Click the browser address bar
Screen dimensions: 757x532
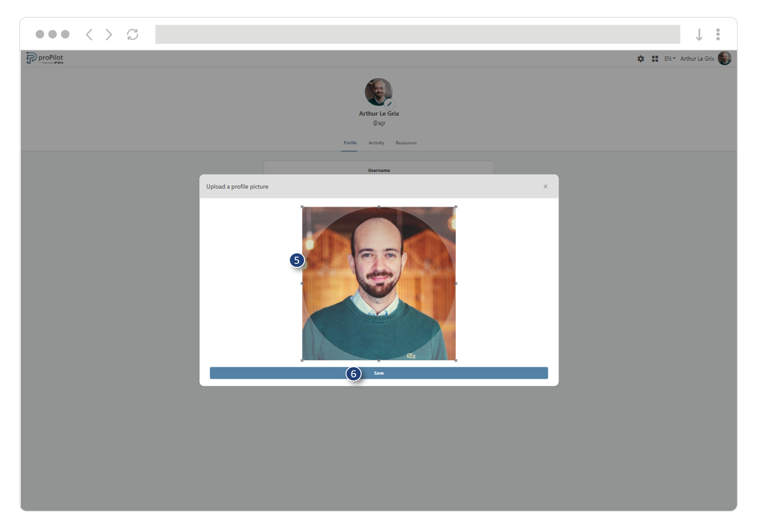tap(417, 34)
